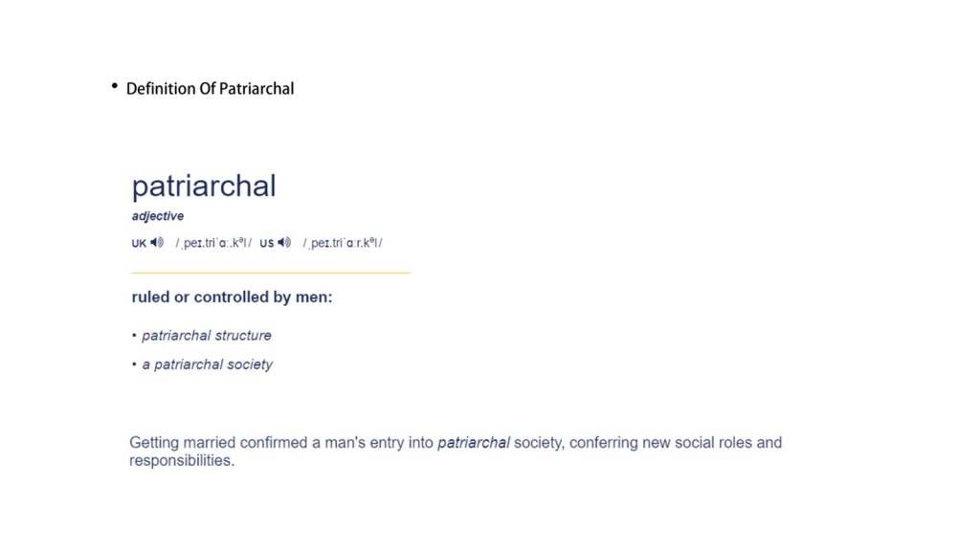This screenshot has width=980, height=551.
Task: Click the word 'responsibilities.' ending the sentence
Action: [182, 460]
